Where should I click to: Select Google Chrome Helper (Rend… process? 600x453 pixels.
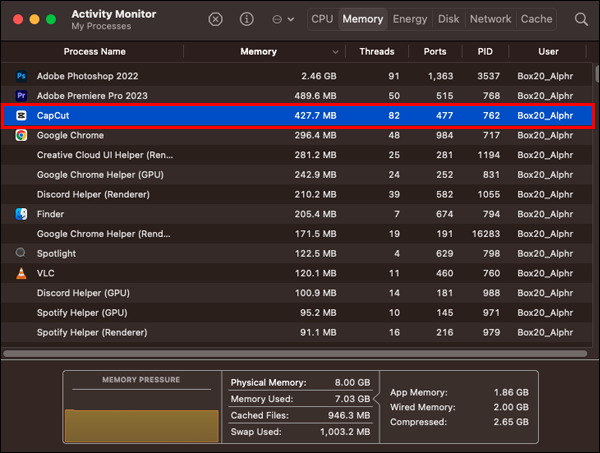click(104, 234)
